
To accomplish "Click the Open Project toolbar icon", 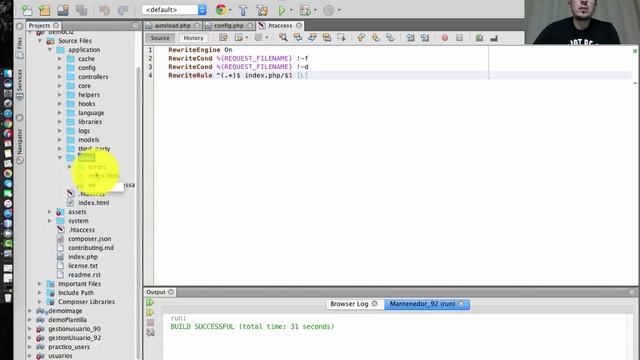I will click(63, 10).
